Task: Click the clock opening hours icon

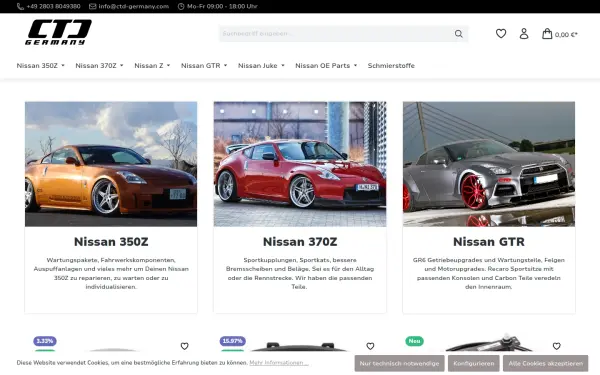Action: pos(181,7)
